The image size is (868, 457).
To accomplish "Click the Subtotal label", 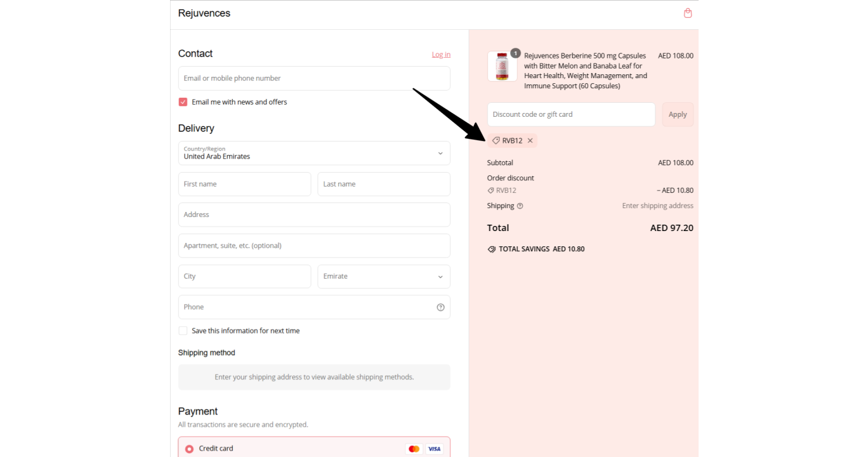I will pos(500,163).
